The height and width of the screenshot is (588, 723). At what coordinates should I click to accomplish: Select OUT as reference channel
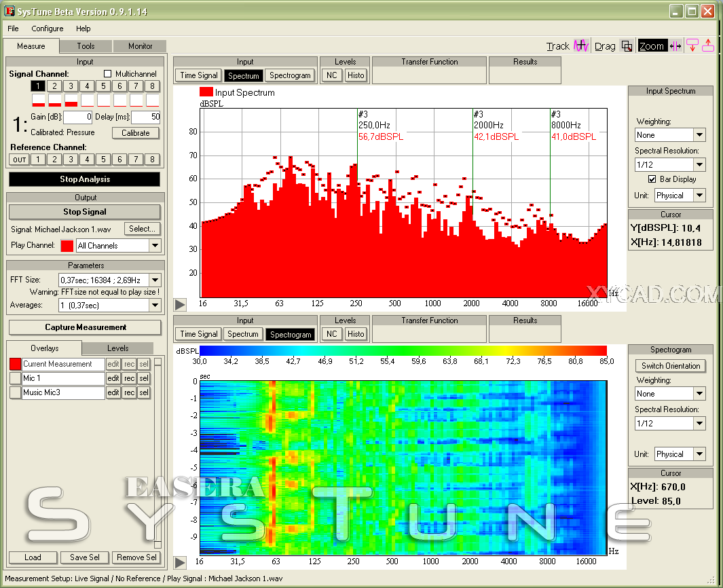click(20, 160)
